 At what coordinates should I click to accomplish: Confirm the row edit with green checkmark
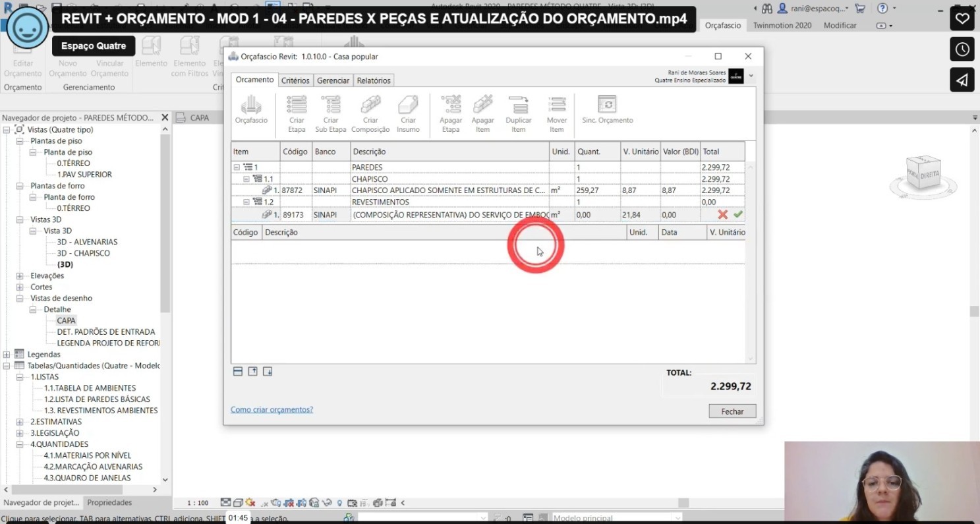point(737,214)
